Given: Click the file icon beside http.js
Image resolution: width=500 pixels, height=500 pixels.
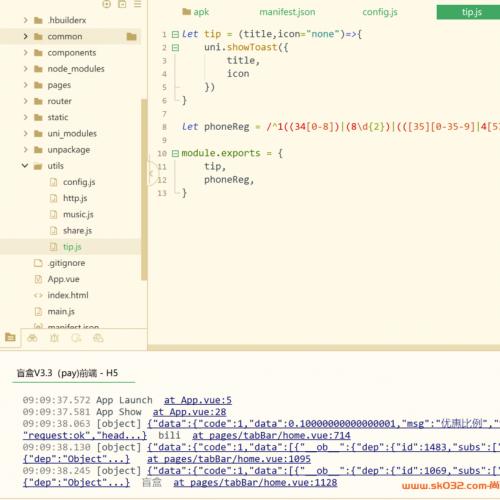Looking at the screenshot, I should pos(53,198).
